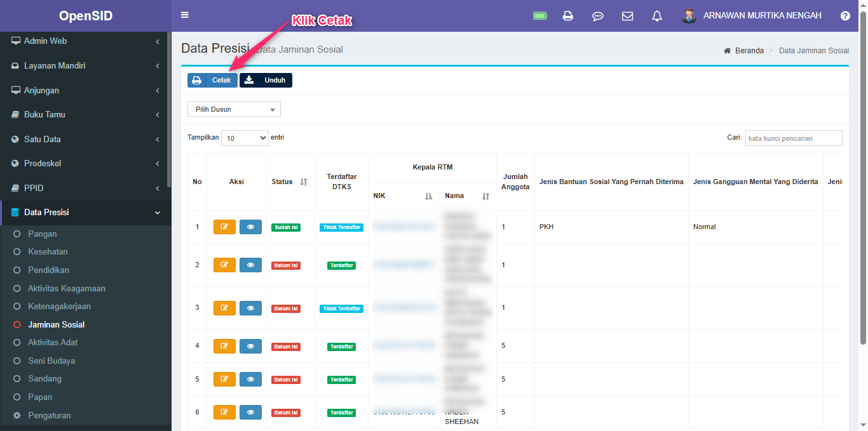Screen dimensions: 868x431
Task: Open Aktivitas Keagamaan menu item
Action: pyautogui.click(x=67, y=288)
